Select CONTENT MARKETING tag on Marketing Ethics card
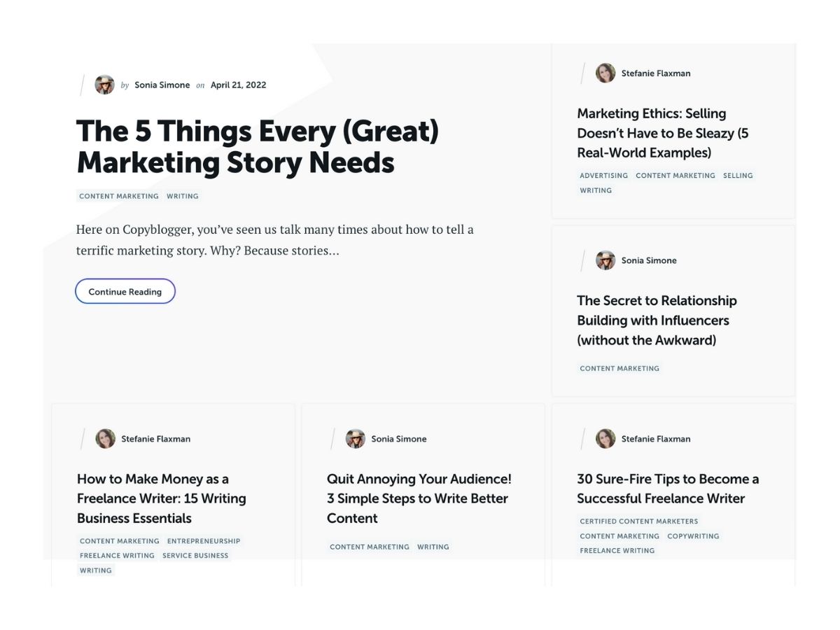Image resolution: width=840 pixels, height=630 pixels. click(675, 176)
